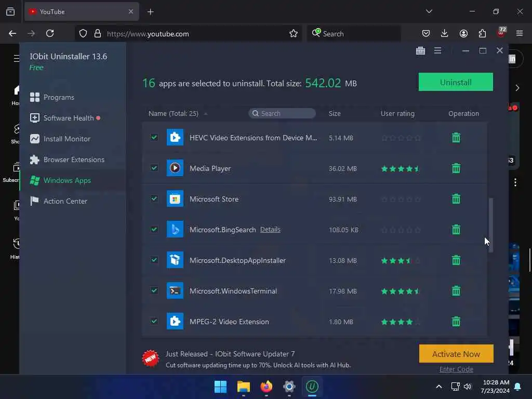532x399 pixels.
Task: Click the MPEG-2 Video Extension app icon
Action: (x=175, y=321)
